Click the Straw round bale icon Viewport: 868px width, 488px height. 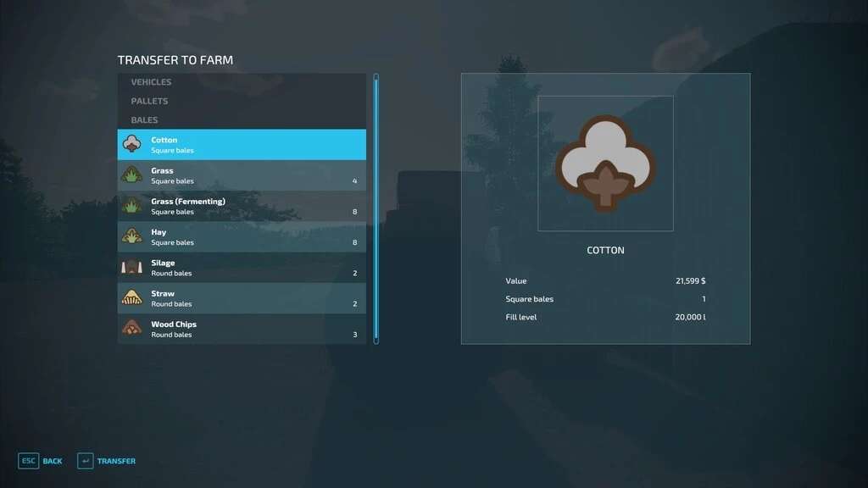[x=132, y=298]
